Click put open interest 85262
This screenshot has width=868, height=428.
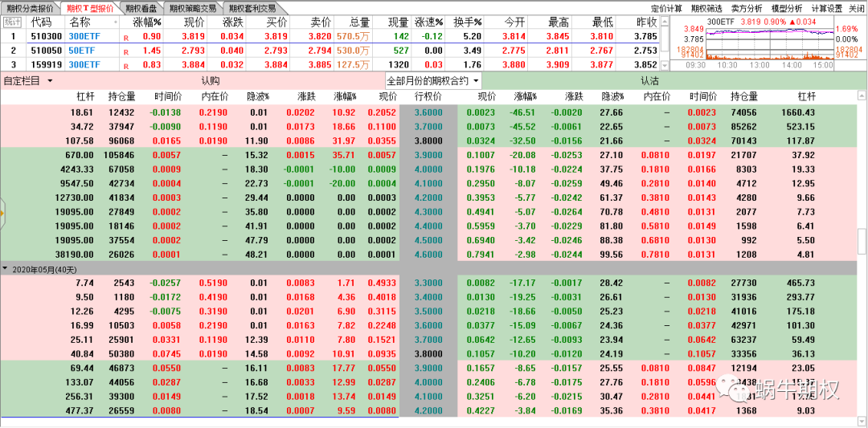pos(745,127)
